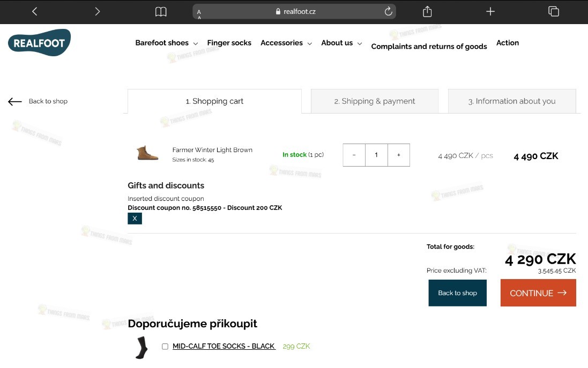Click the 3 545.45 CZK price excluding VAT

click(x=557, y=271)
